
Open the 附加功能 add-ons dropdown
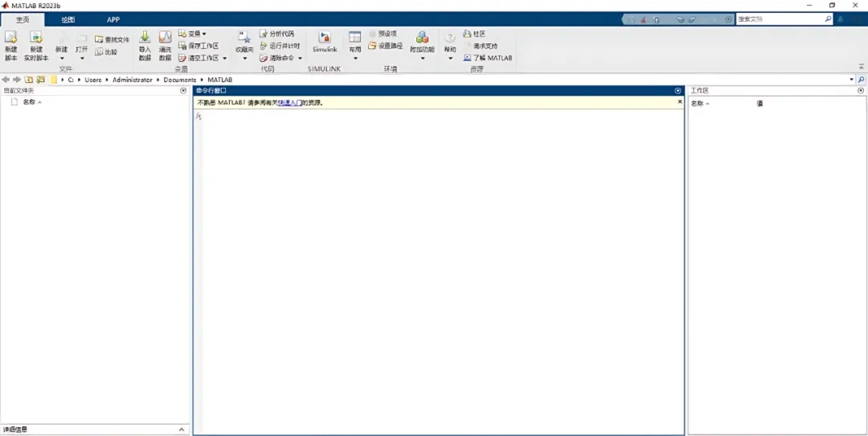tap(423, 47)
